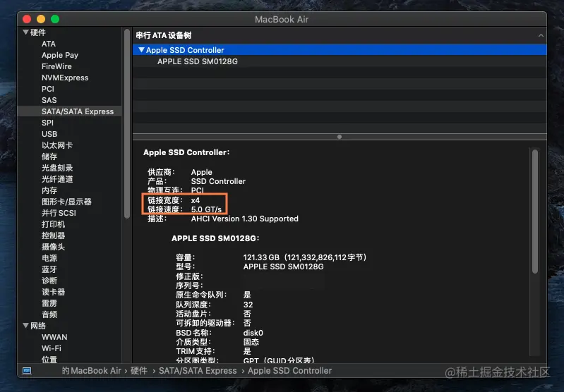Select 控制器 in the sidebar
The image size is (564, 392).
pyautogui.click(x=53, y=235)
